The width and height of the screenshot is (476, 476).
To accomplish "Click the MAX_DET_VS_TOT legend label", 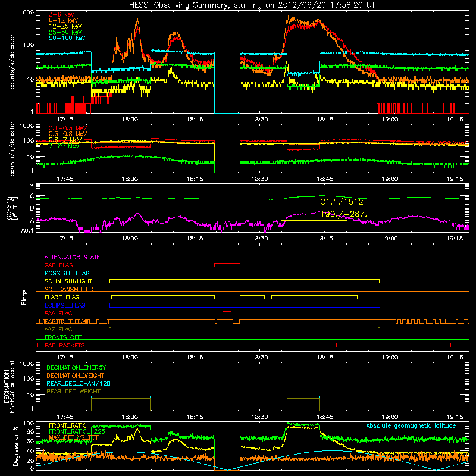I will pyautogui.click(x=74, y=437).
